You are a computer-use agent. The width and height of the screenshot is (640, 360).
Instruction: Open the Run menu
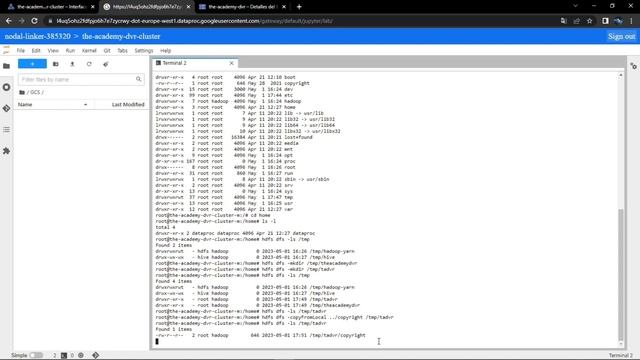click(70, 51)
